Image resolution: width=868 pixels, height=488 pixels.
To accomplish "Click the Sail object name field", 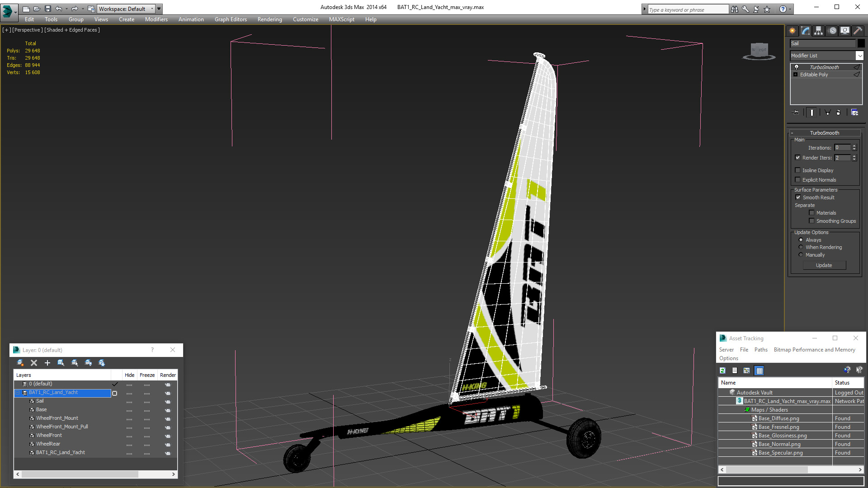I will click(823, 43).
